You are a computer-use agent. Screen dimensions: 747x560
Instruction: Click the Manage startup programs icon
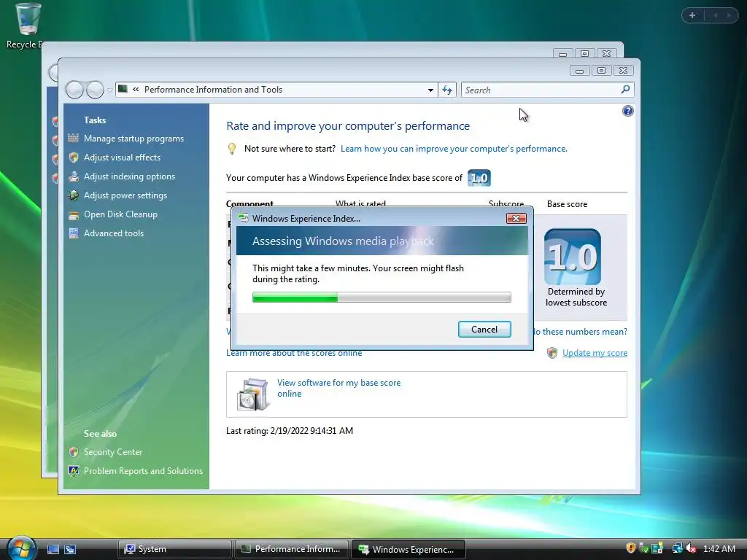[74, 138]
